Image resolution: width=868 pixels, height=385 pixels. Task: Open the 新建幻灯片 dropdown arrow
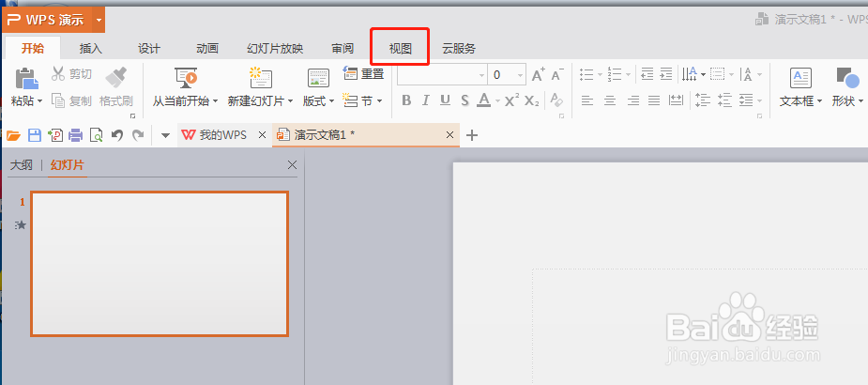290,101
